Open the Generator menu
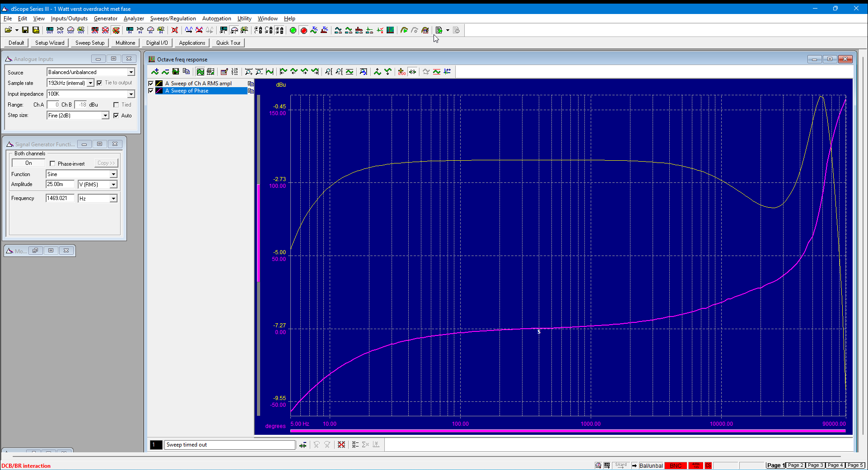Image resolution: width=868 pixels, height=470 pixels. (106, 19)
